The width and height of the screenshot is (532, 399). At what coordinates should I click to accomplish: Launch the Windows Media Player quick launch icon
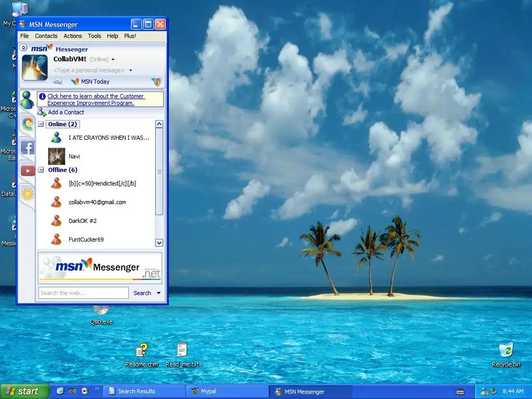click(85, 391)
